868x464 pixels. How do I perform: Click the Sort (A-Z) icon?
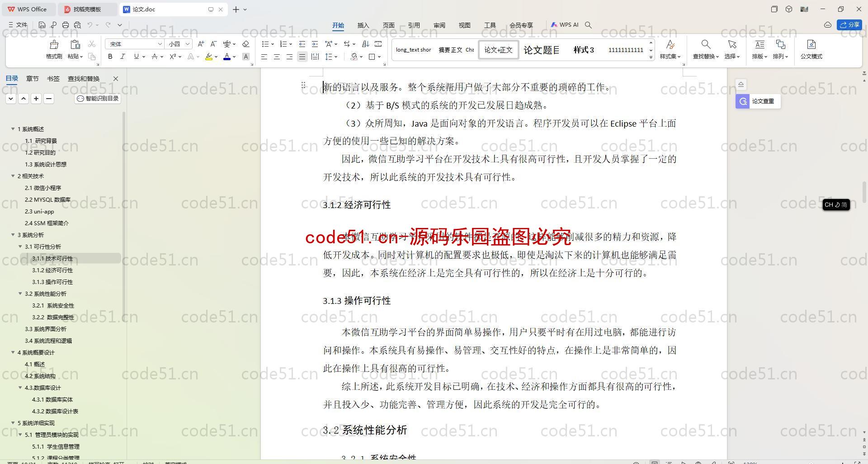tap(366, 44)
